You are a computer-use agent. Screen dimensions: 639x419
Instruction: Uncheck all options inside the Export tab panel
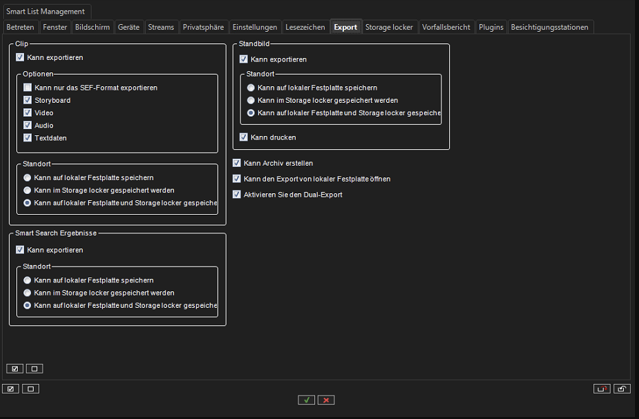tap(35, 368)
